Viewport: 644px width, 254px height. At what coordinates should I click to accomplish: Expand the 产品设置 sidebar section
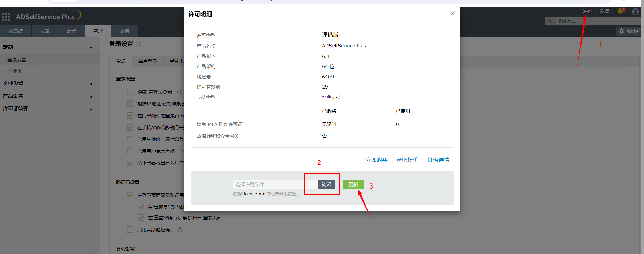[91, 97]
